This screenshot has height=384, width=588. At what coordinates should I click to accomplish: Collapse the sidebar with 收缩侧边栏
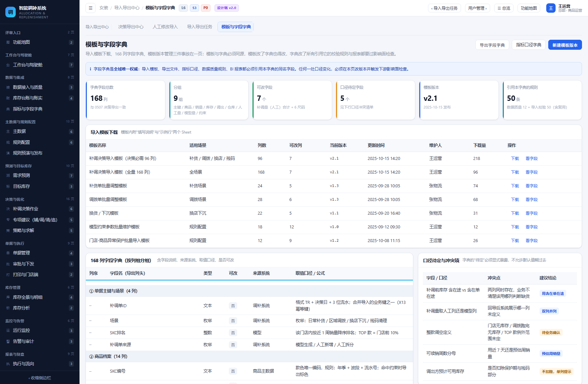(40, 378)
